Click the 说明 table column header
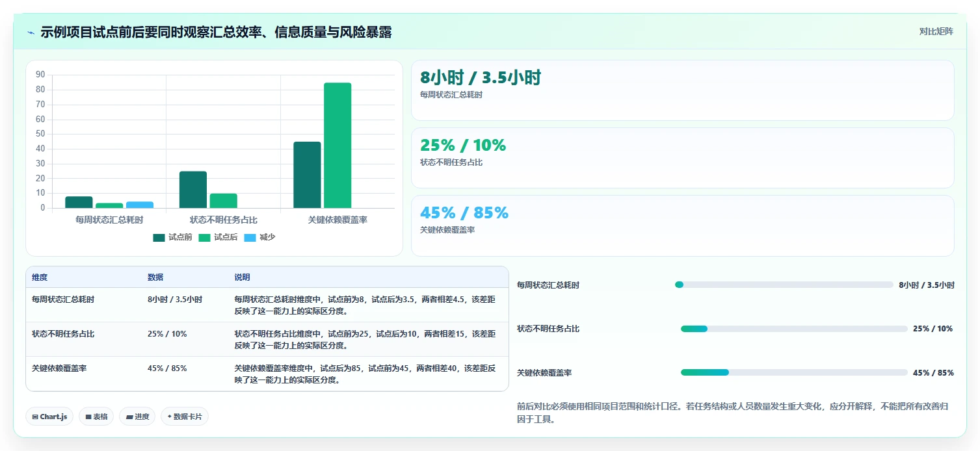 (x=242, y=277)
